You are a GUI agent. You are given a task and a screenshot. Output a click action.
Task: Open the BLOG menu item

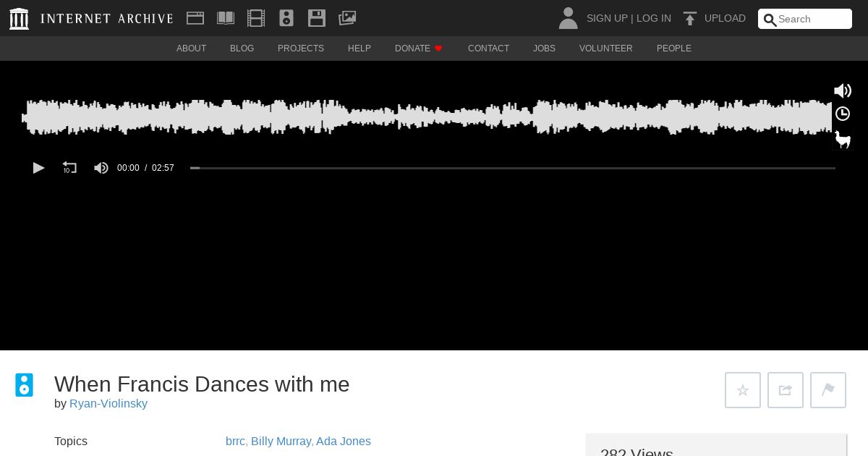(x=242, y=48)
